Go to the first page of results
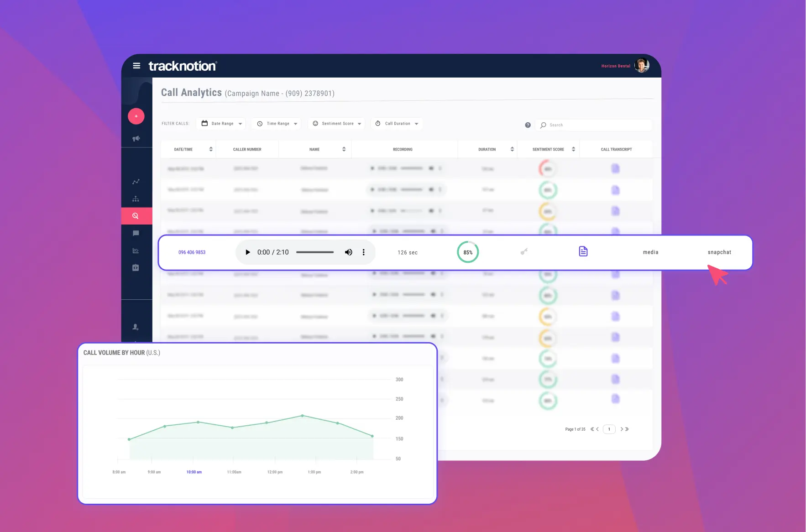This screenshot has height=532, width=806. coord(592,429)
